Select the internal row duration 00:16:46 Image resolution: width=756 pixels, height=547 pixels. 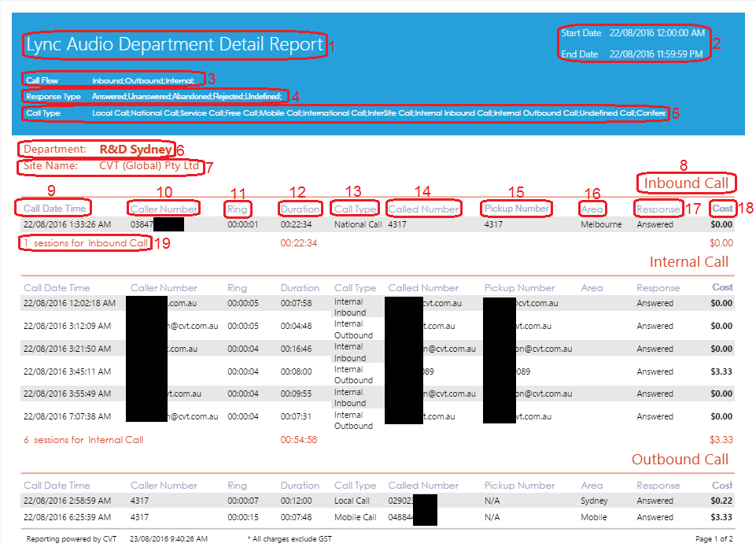point(296,349)
